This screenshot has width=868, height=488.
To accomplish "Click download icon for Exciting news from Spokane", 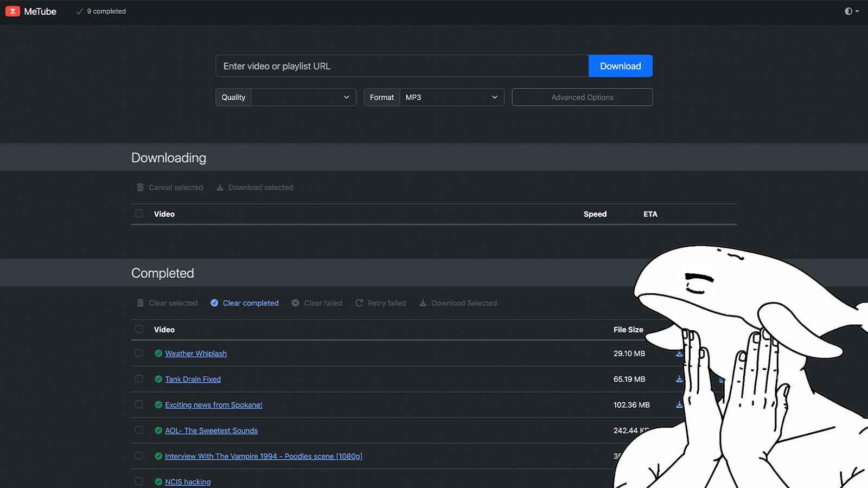I will tap(679, 404).
